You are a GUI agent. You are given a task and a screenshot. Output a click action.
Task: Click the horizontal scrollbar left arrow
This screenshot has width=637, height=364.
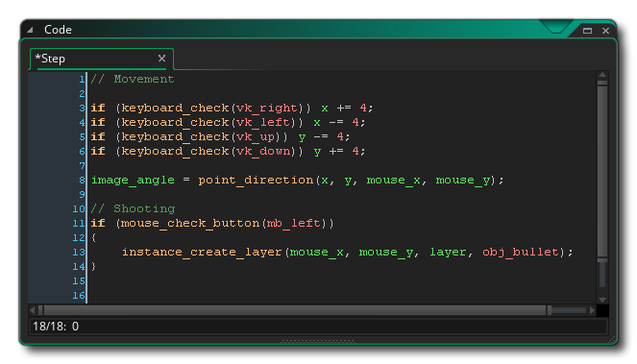[33, 310]
